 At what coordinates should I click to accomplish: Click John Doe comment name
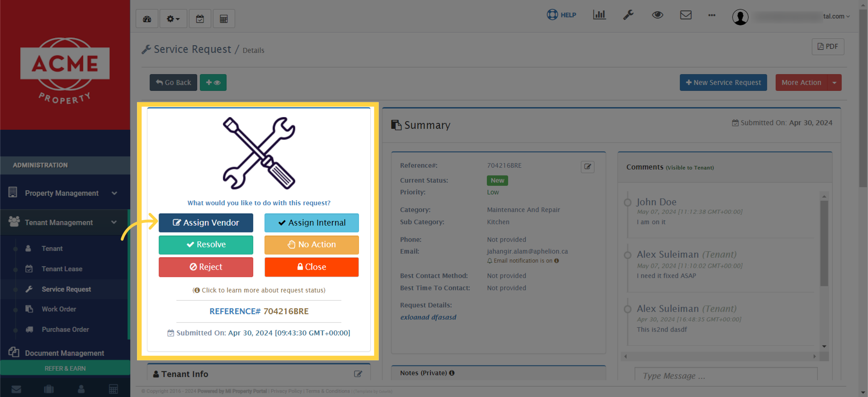(656, 202)
